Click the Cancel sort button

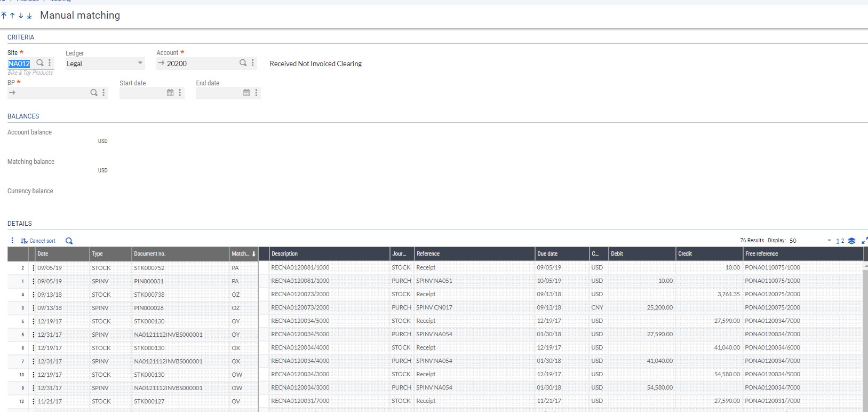[38, 241]
